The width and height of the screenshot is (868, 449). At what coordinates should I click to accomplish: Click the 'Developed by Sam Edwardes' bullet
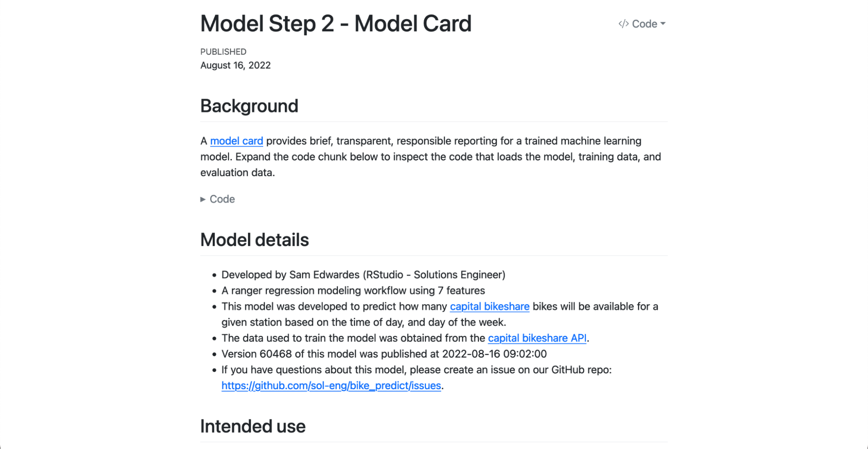pyautogui.click(x=363, y=275)
